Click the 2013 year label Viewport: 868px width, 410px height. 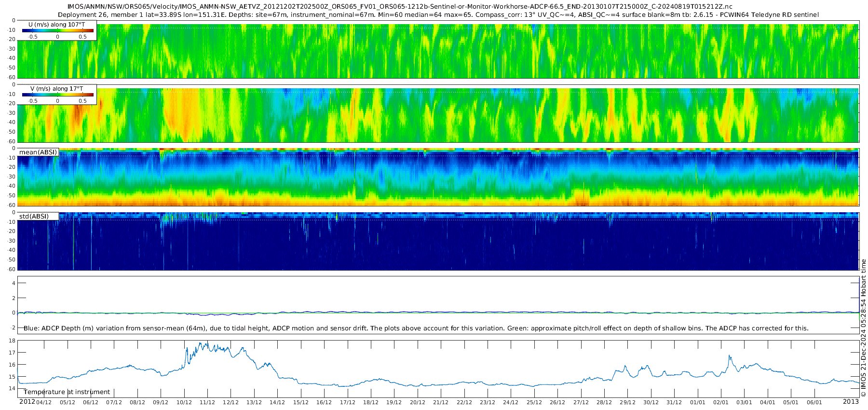tap(851, 402)
